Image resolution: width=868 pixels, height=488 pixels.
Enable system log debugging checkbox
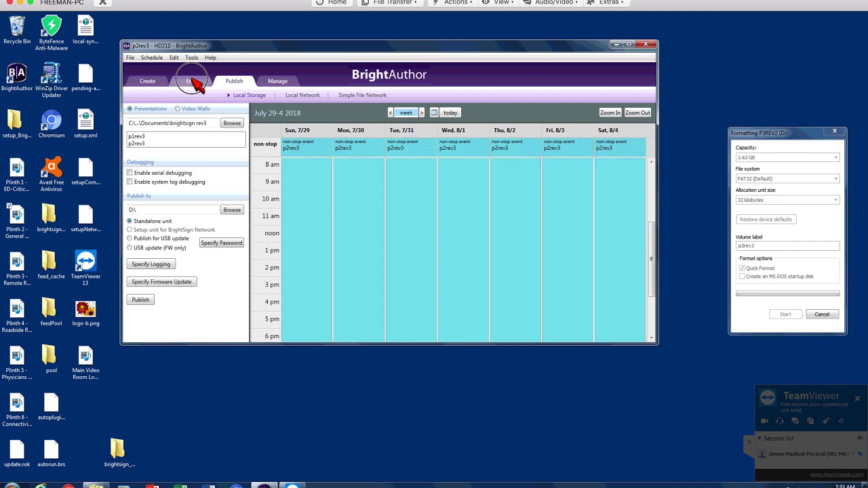click(130, 182)
